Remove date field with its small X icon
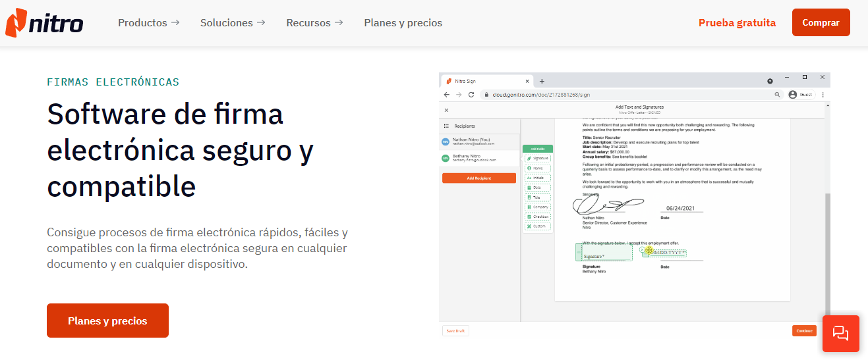This screenshot has height=362, width=868. pos(642,249)
